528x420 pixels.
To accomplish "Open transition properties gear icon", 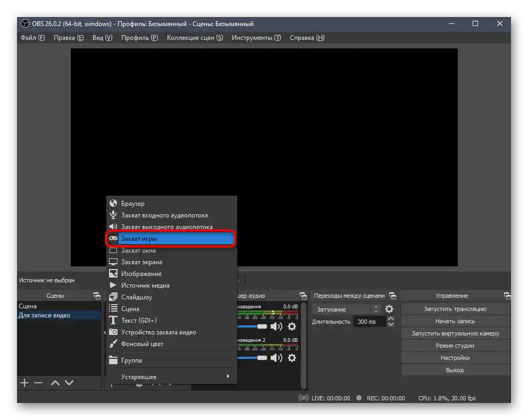I will [389, 309].
